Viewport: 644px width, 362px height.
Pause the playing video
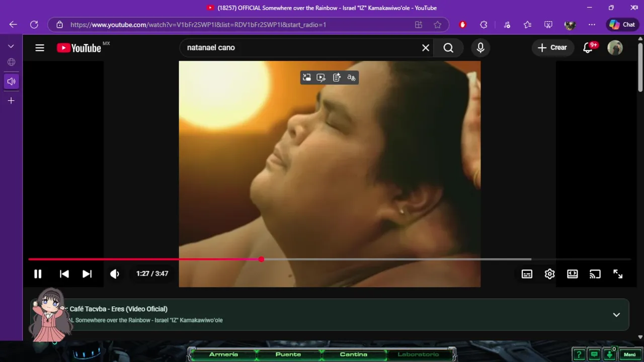[38, 274]
